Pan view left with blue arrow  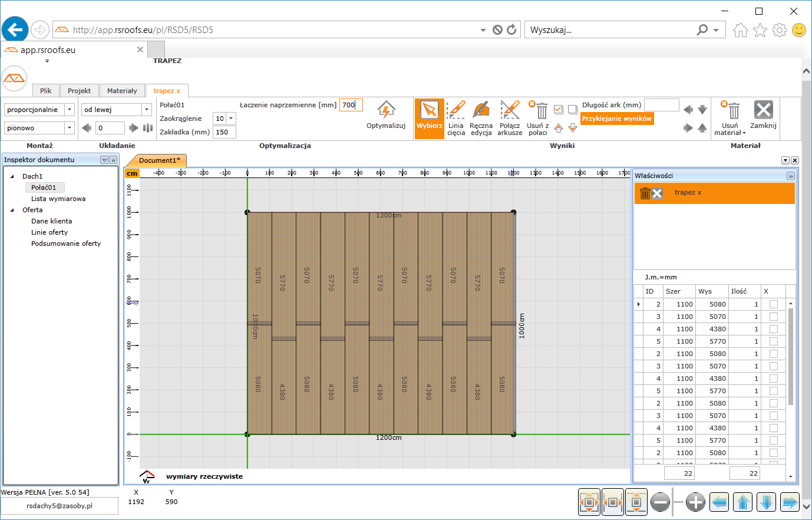click(719, 502)
